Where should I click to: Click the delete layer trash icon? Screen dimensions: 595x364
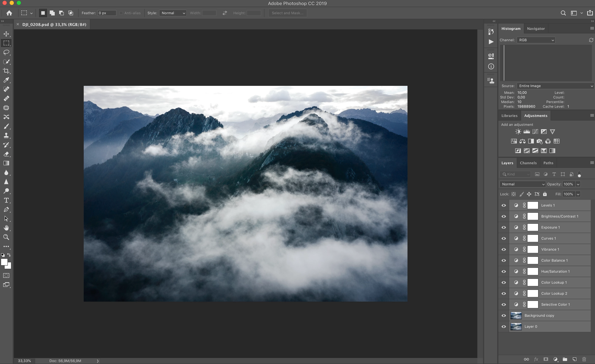[584, 359]
